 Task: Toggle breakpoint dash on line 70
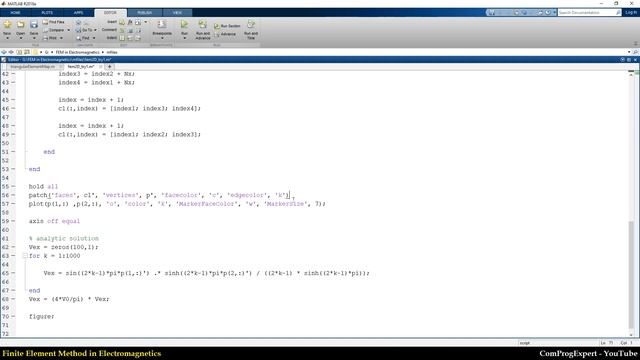[13, 316]
